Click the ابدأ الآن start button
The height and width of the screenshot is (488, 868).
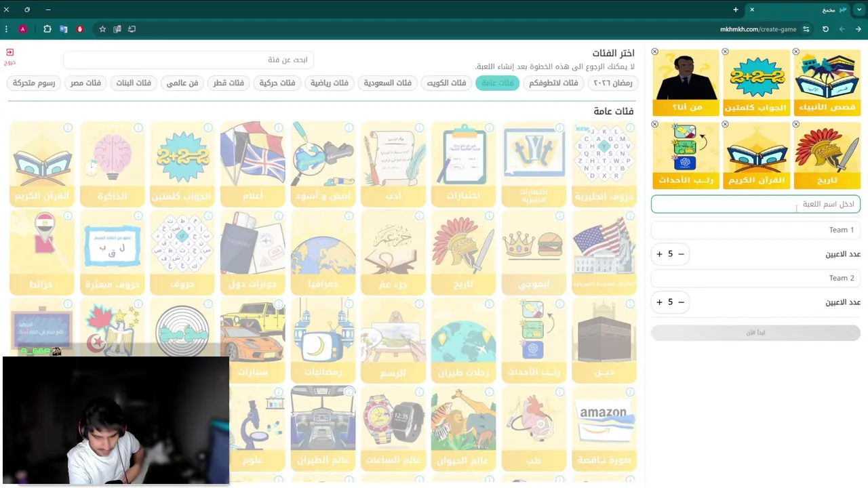pos(755,333)
